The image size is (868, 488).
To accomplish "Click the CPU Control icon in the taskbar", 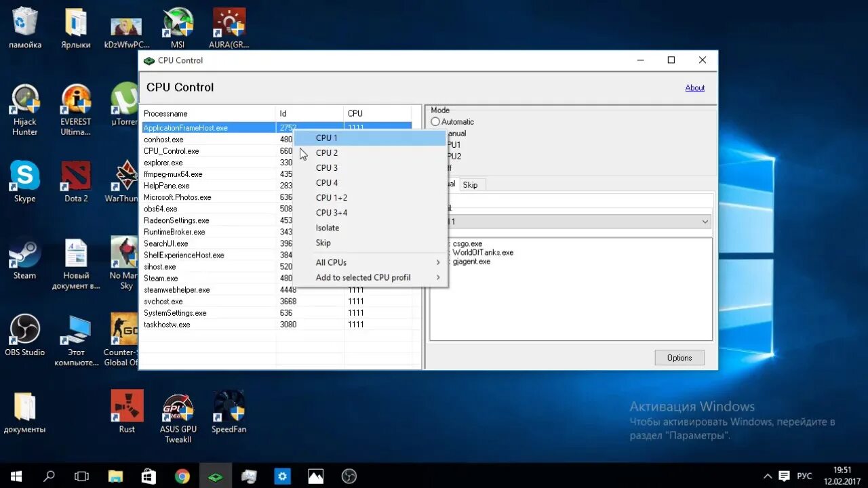I will 216,476.
